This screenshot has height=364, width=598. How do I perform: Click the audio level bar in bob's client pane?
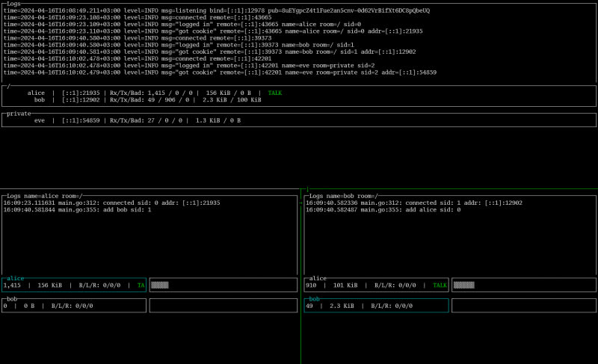(463, 285)
